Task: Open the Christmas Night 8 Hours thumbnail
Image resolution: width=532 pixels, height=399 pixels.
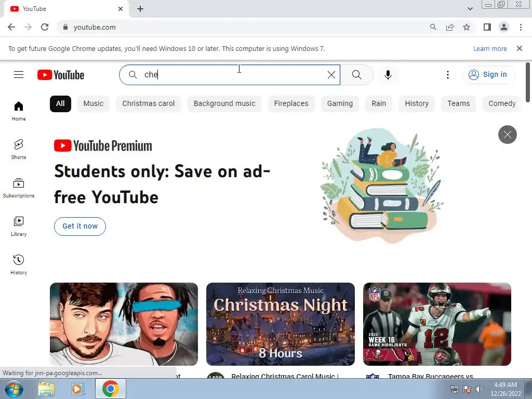Action: (280, 324)
